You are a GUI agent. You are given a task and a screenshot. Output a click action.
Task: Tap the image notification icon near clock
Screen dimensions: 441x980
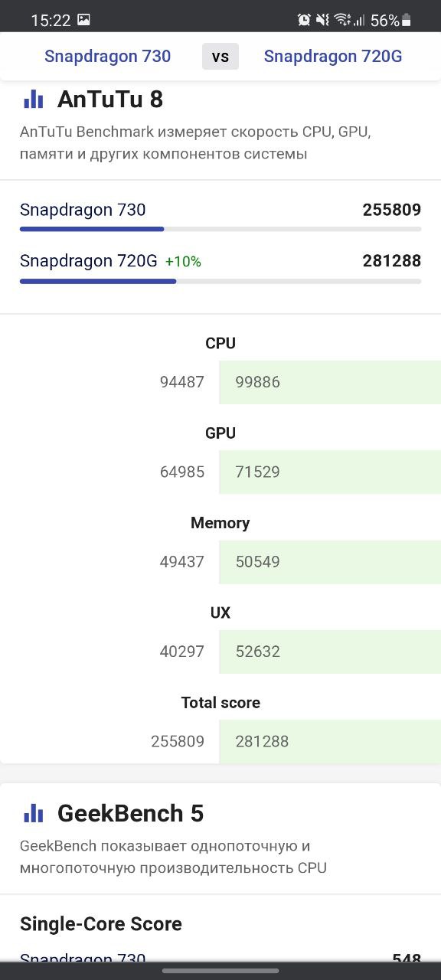tap(84, 20)
